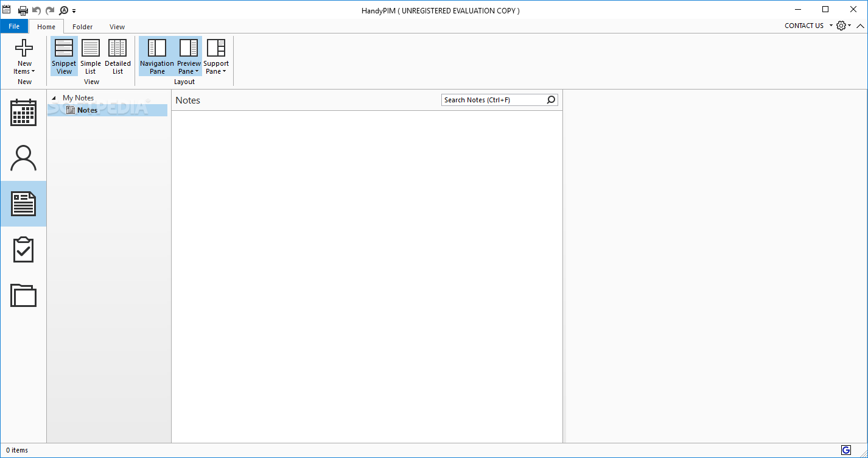Click the Redo arrow in quick access toolbar

(50, 10)
